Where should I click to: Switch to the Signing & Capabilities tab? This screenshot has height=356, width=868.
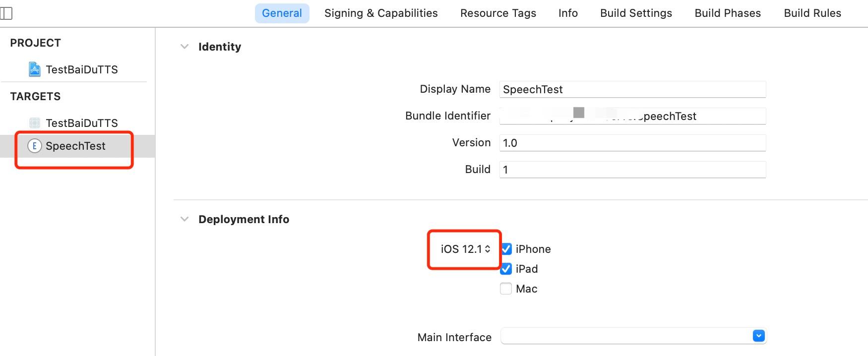[381, 13]
